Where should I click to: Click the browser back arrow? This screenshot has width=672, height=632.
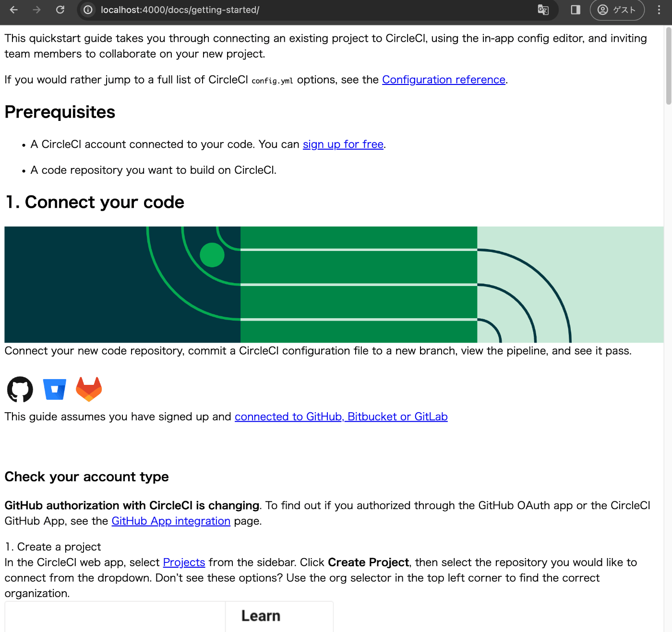pyautogui.click(x=13, y=10)
